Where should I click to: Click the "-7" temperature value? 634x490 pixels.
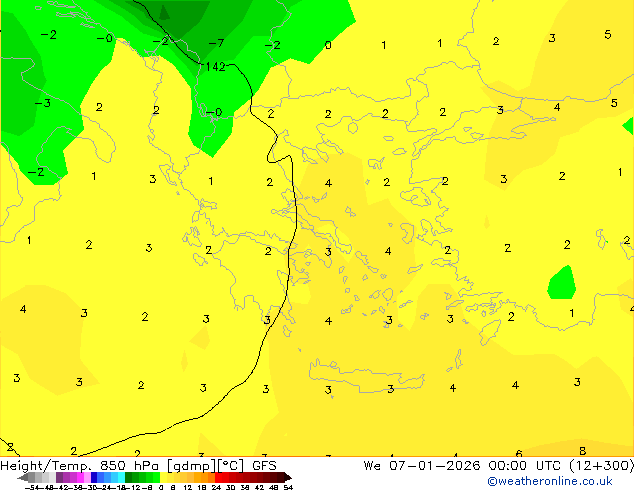[x=216, y=43]
